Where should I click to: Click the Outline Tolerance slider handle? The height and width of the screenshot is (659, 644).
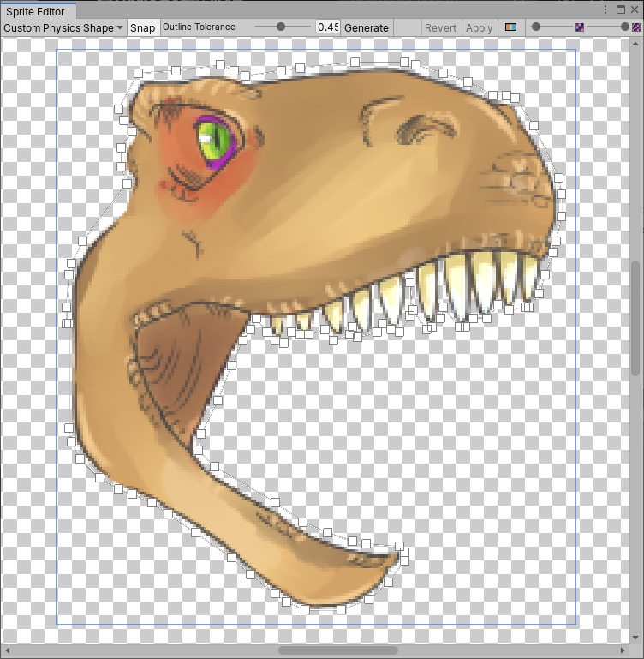click(x=282, y=27)
